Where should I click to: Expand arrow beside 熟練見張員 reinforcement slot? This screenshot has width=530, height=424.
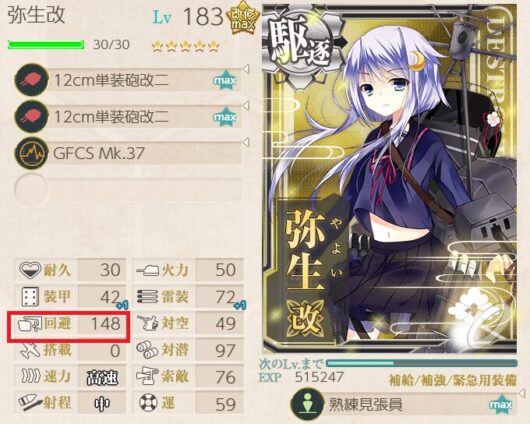tap(522, 393)
